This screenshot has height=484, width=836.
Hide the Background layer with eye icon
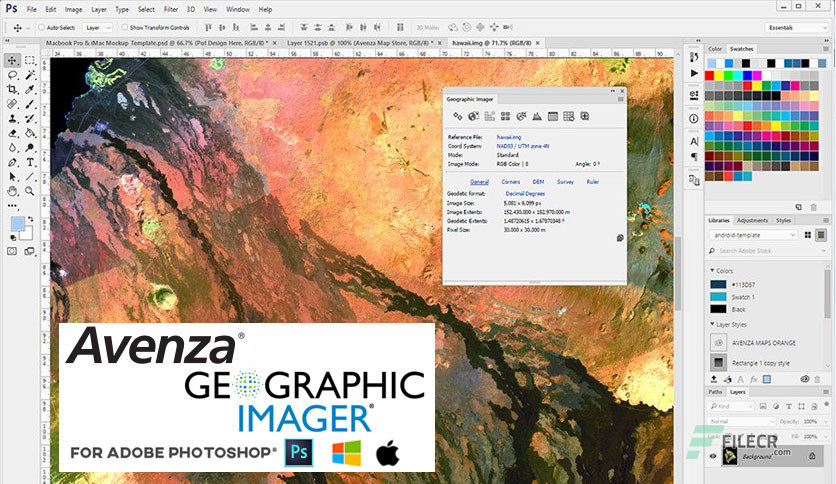coord(713,456)
